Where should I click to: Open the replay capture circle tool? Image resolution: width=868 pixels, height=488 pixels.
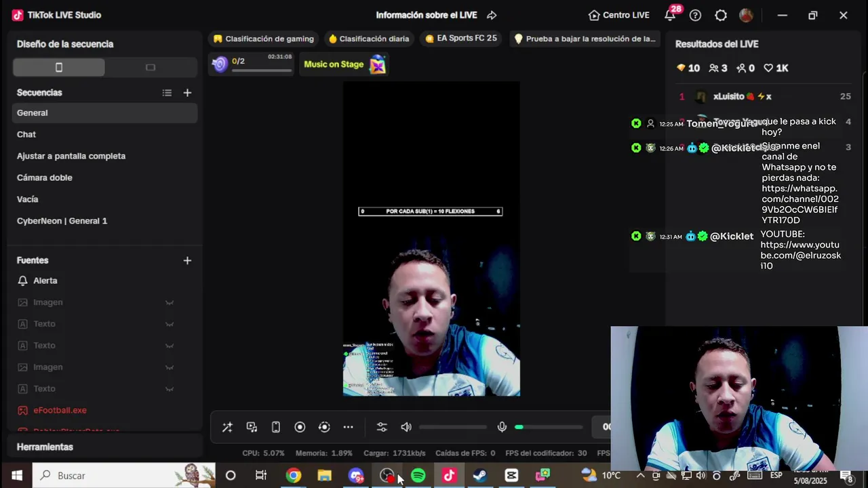coord(324,427)
